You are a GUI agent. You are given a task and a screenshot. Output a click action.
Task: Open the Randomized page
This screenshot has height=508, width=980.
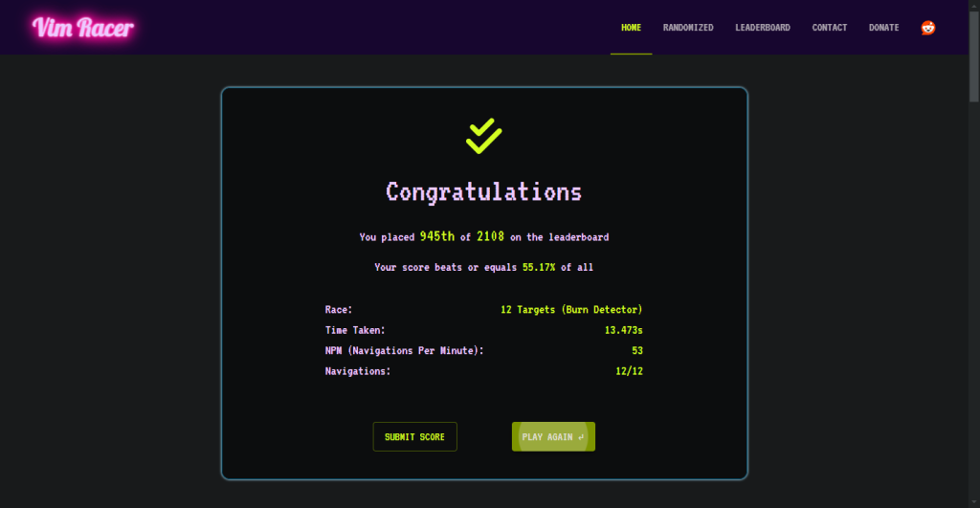click(688, 28)
